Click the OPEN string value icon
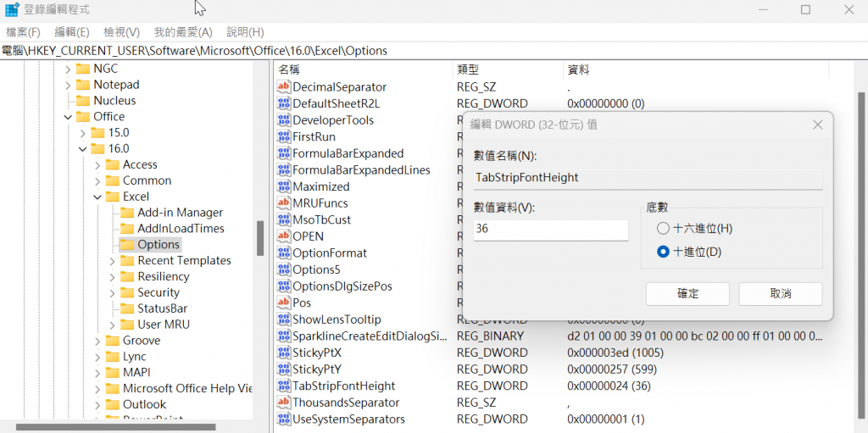 tap(283, 236)
